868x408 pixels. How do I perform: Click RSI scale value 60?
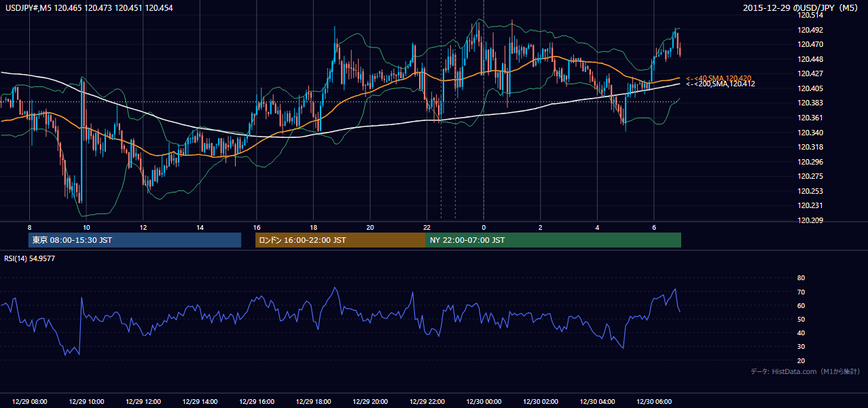pos(801,305)
